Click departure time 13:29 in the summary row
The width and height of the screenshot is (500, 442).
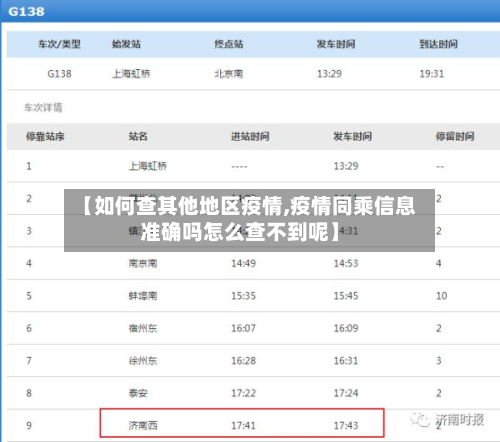coord(329,74)
